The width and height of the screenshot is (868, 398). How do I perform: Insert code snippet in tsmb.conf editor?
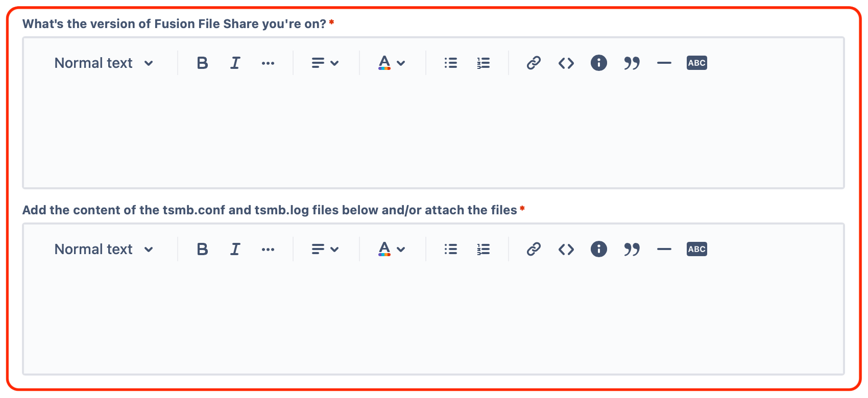[x=566, y=250]
